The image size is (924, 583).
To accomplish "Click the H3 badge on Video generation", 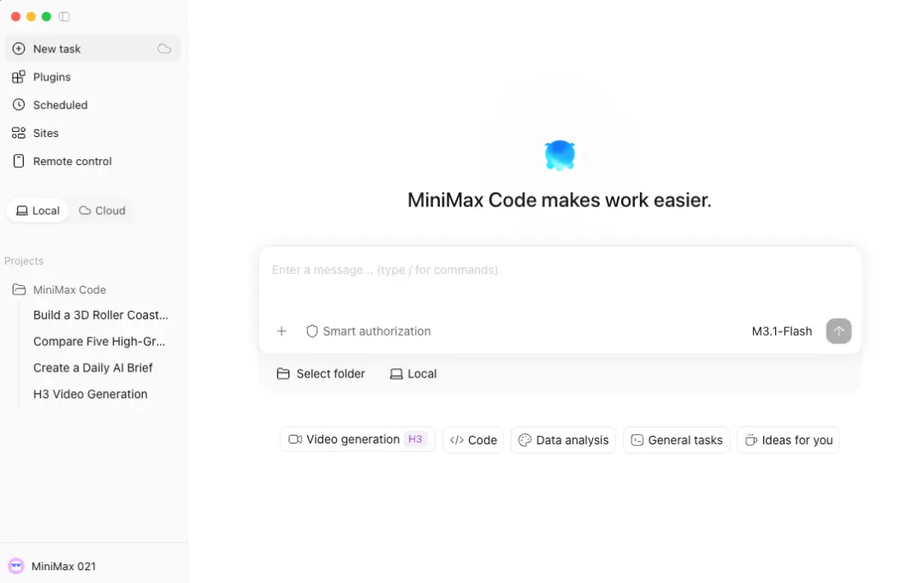I will 416,439.
